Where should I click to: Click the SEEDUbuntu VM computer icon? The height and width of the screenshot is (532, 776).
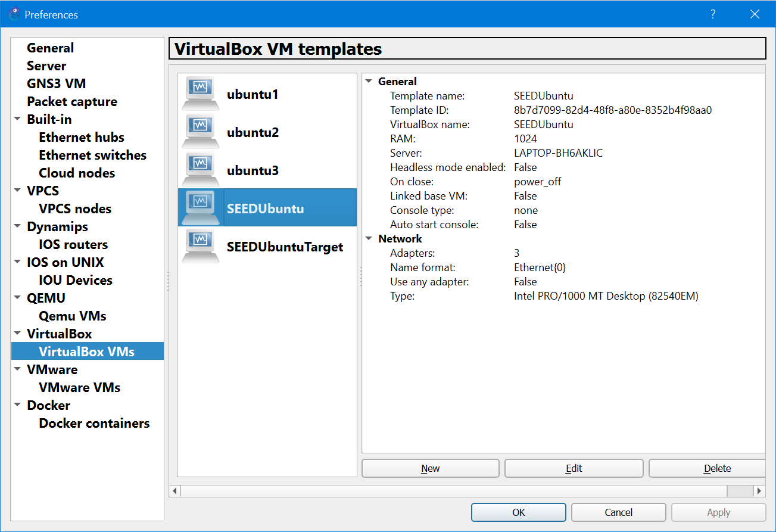(x=201, y=208)
